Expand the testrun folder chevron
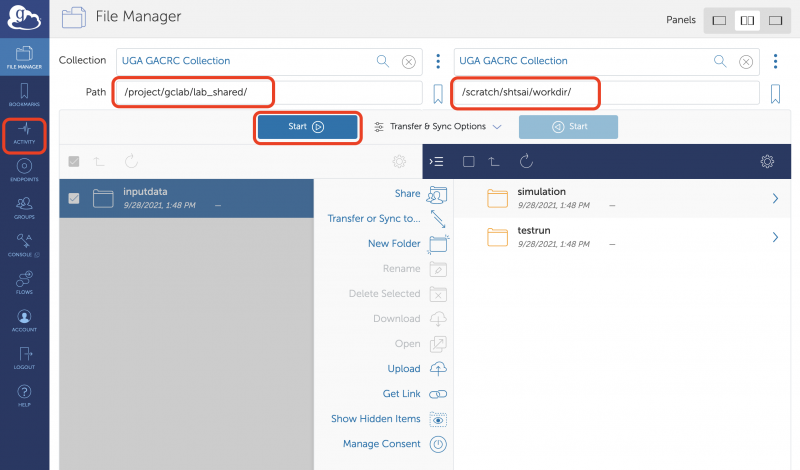 coord(775,237)
